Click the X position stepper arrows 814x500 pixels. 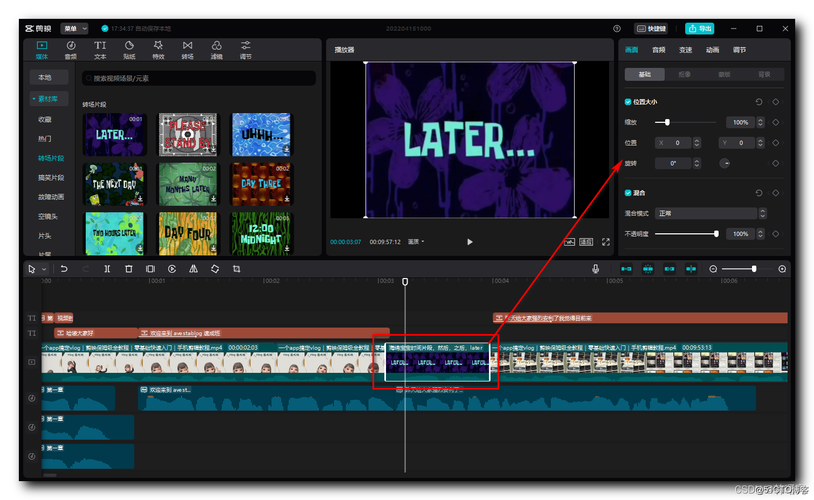(697, 143)
